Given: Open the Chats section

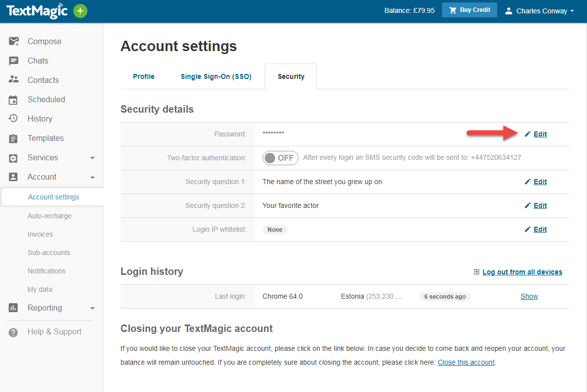Looking at the screenshot, I should point(38,61).
